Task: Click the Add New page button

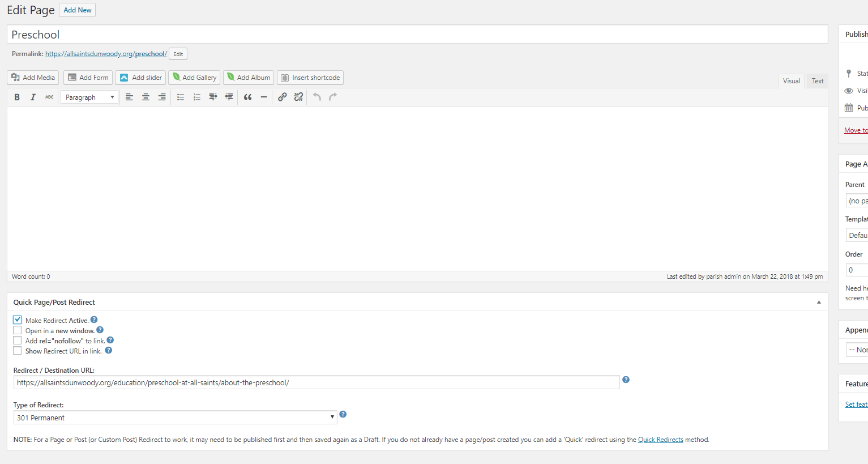Action: [78, 10]
